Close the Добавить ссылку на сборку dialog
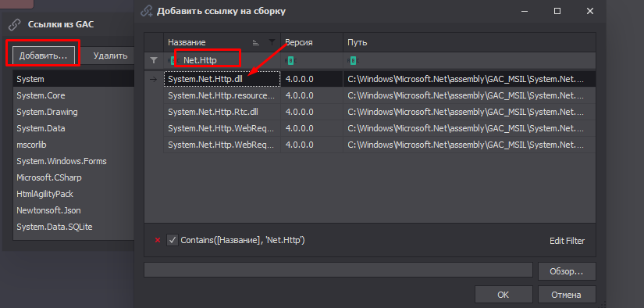The width and height of the screenshot is (644, 308). pyautogui.click(x=590, y=11)
